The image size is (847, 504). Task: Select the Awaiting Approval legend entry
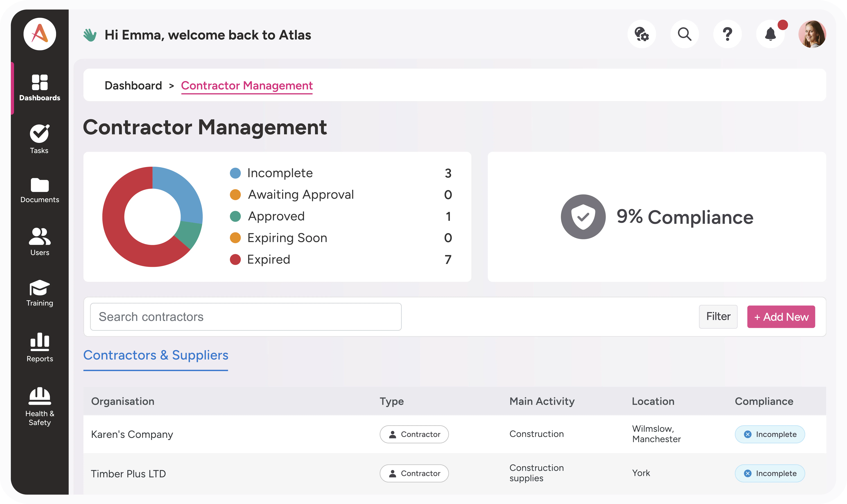(x=341, y=195)
